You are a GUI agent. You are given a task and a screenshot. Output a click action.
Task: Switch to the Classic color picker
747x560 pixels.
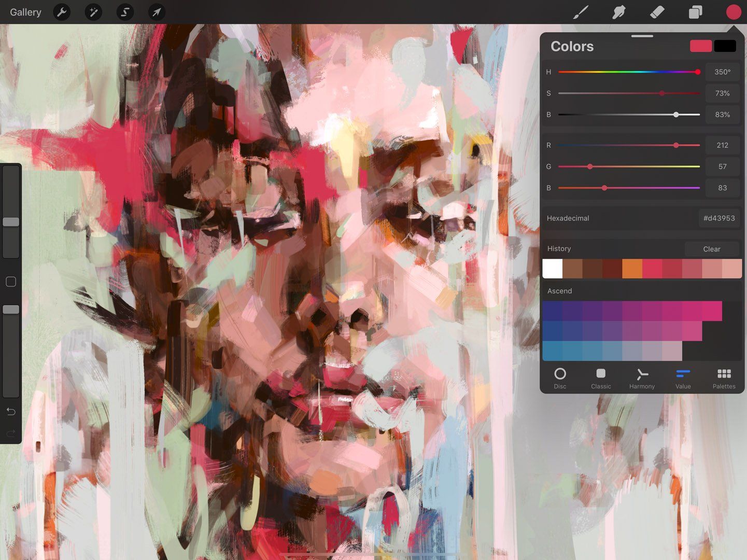click(x=601, y=377)
